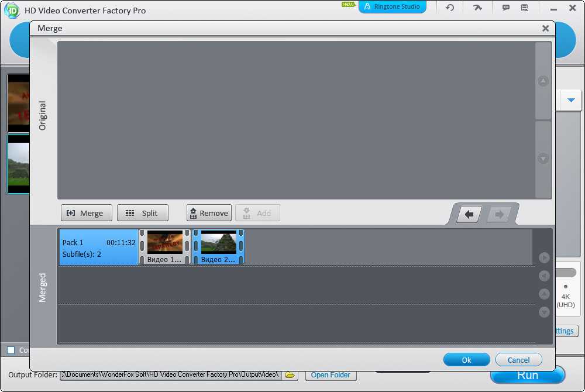Click the undo/refresh icon in title bar
Viewport: 585px width, 392px height.
450,8
